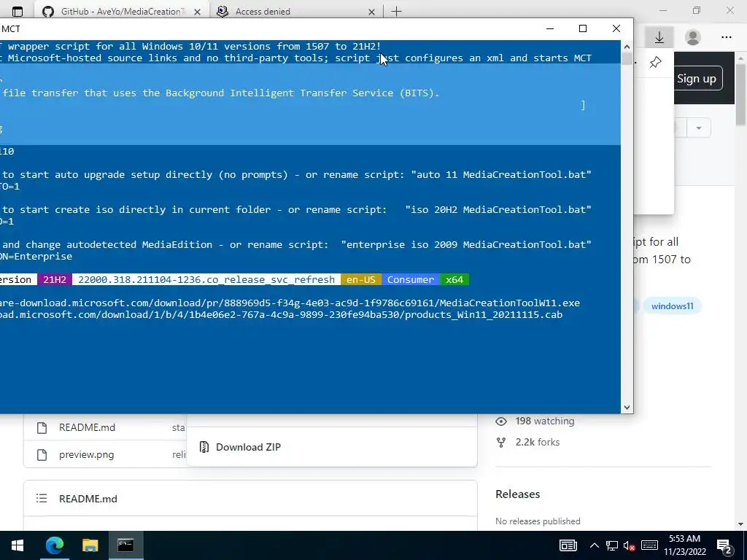The image size is (747, 560).
Task: Open the README outline list icon
Action: [42, 499]
